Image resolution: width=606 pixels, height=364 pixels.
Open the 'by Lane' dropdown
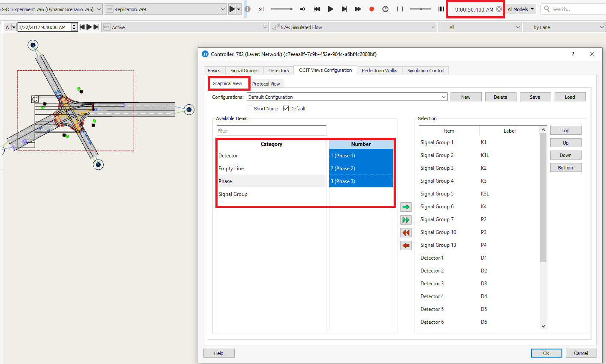[564, 27]
